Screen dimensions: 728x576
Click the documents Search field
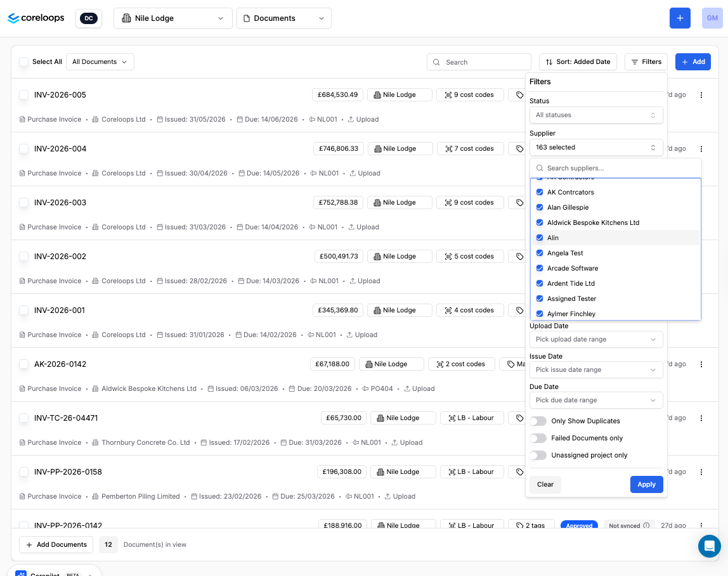(479, 61)
